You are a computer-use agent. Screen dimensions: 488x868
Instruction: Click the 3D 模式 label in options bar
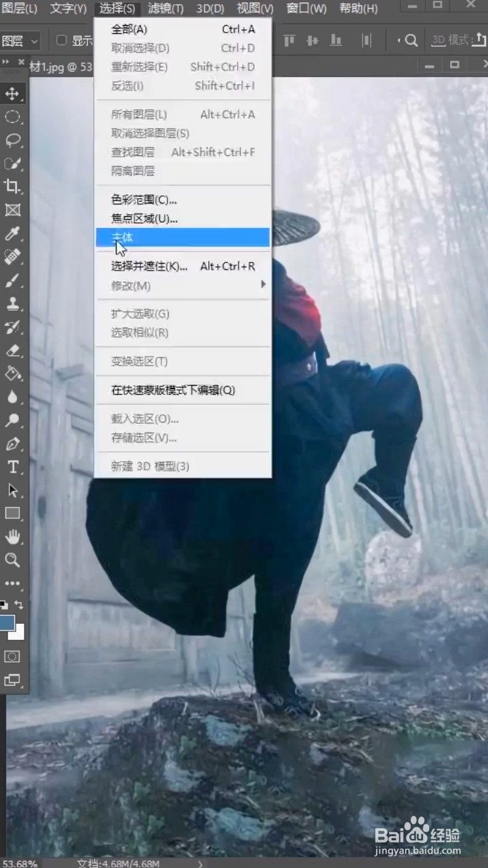point(450,40)
